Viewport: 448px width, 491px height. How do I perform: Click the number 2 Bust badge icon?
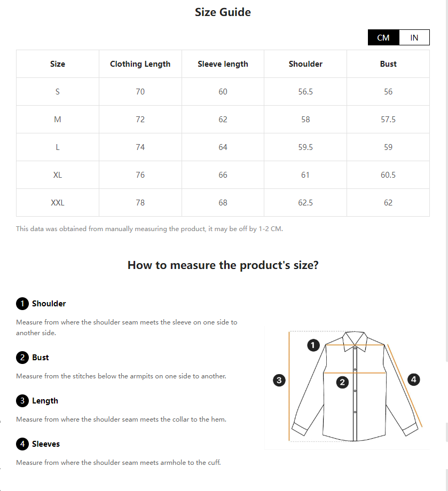tap(22, 358)
